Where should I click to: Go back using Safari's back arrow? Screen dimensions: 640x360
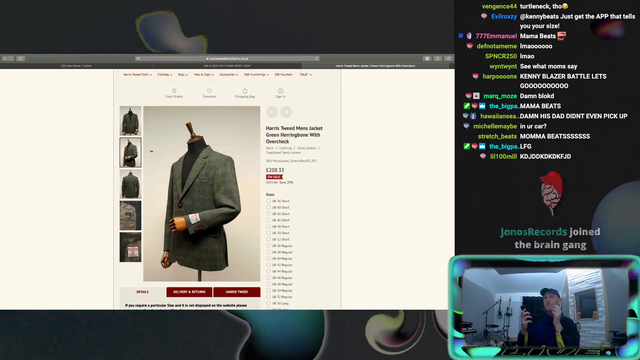pyautogui.click(x=4, y=58)
